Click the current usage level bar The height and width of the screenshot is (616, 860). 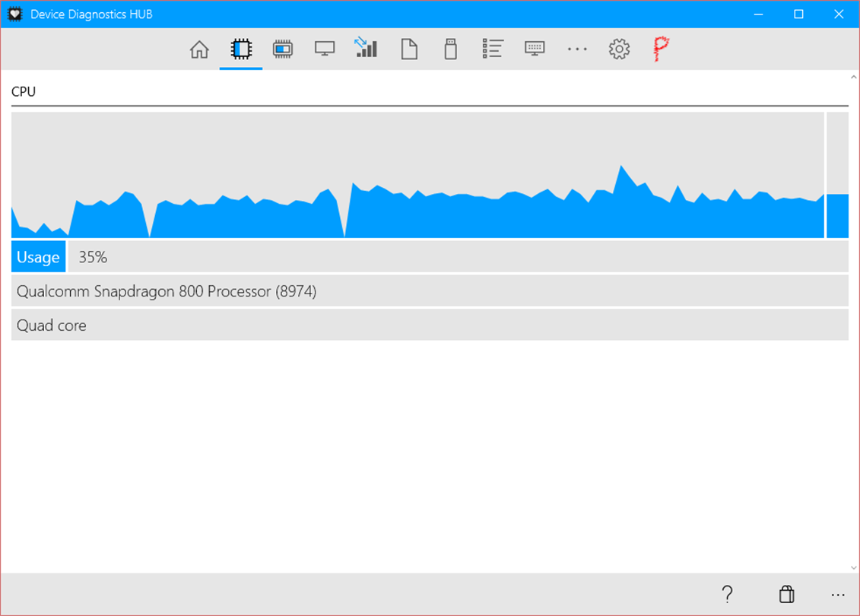[837, 175]
